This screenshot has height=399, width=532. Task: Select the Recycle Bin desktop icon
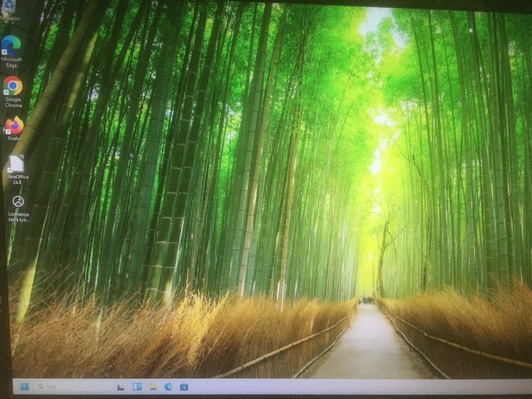click(x=9, y=10)
